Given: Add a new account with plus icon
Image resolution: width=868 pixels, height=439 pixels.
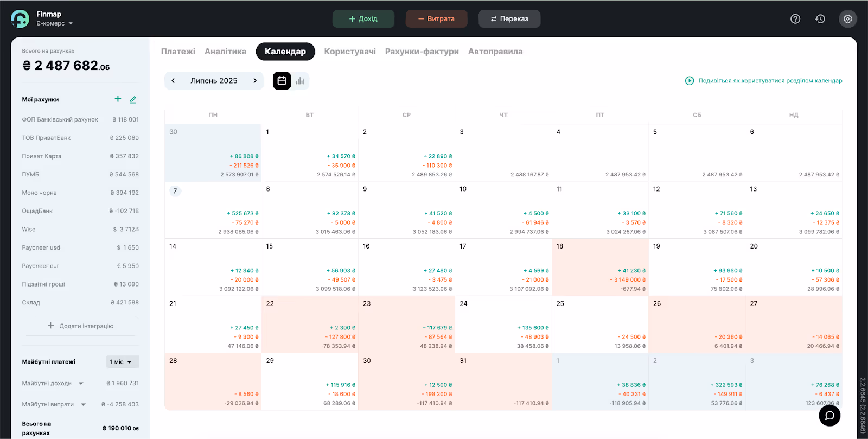Looking at the screenshot, I should point(118,99).
